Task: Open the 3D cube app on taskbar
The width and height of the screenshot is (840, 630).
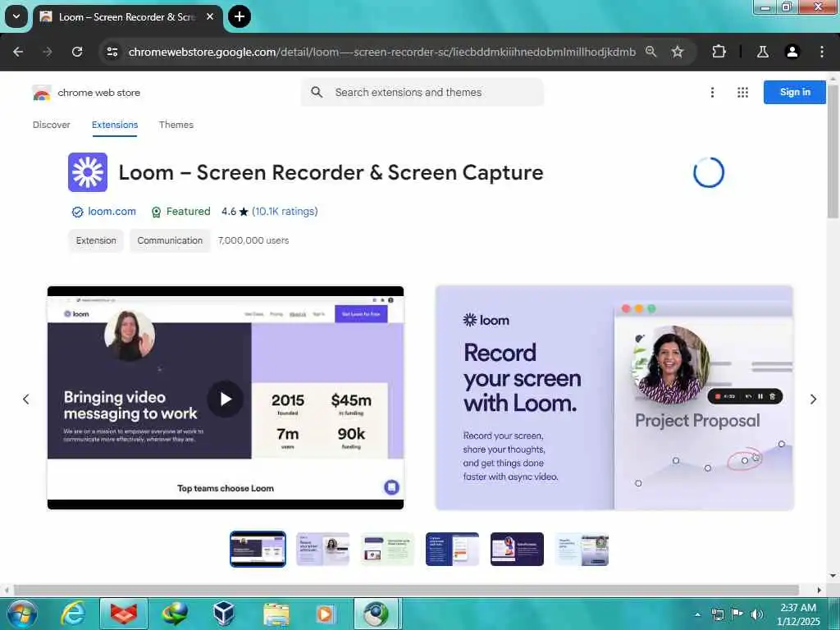Action: point(223,614)
